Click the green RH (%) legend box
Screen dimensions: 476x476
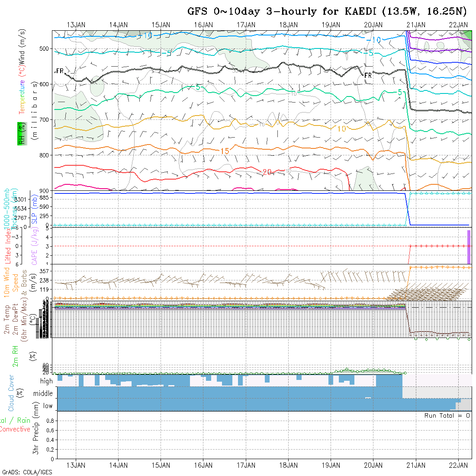point(21,133)
